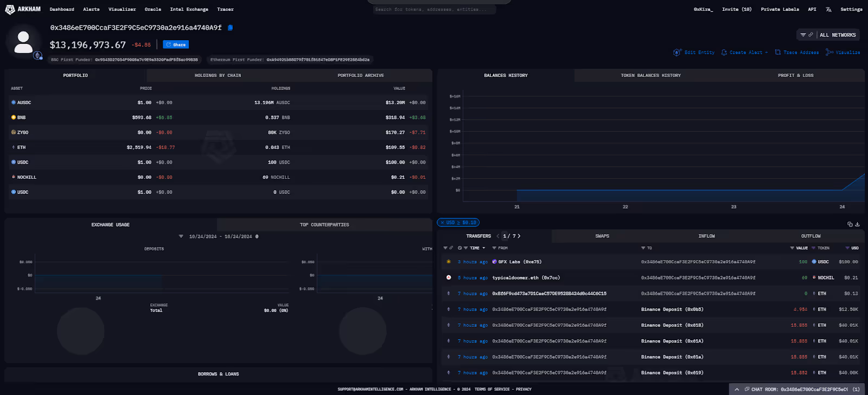Click the Borrows & Loans section header
Image resolution: width=868 pixels, height=395 pixels.
pos(218,374)
